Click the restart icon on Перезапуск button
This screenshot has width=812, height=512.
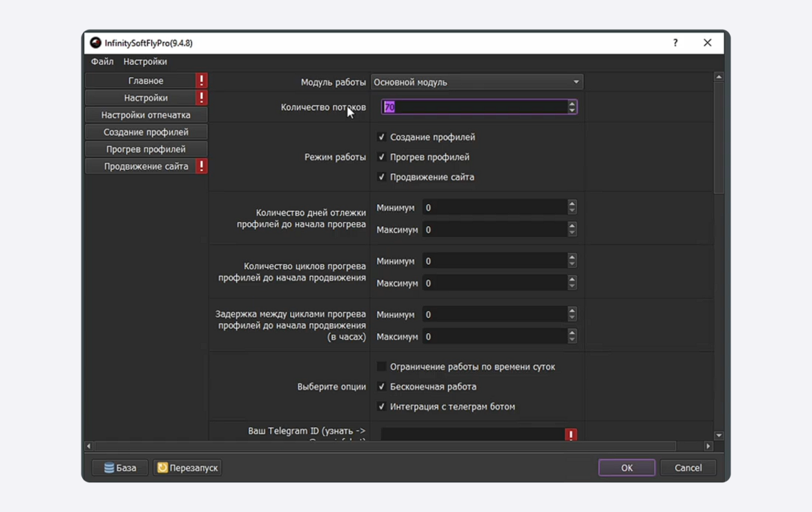162,468
